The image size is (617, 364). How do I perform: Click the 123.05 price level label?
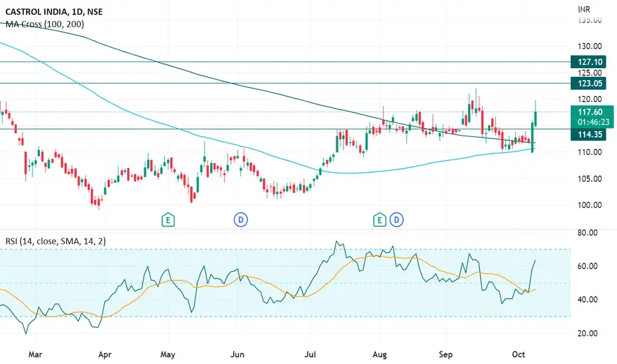point(589,83)
